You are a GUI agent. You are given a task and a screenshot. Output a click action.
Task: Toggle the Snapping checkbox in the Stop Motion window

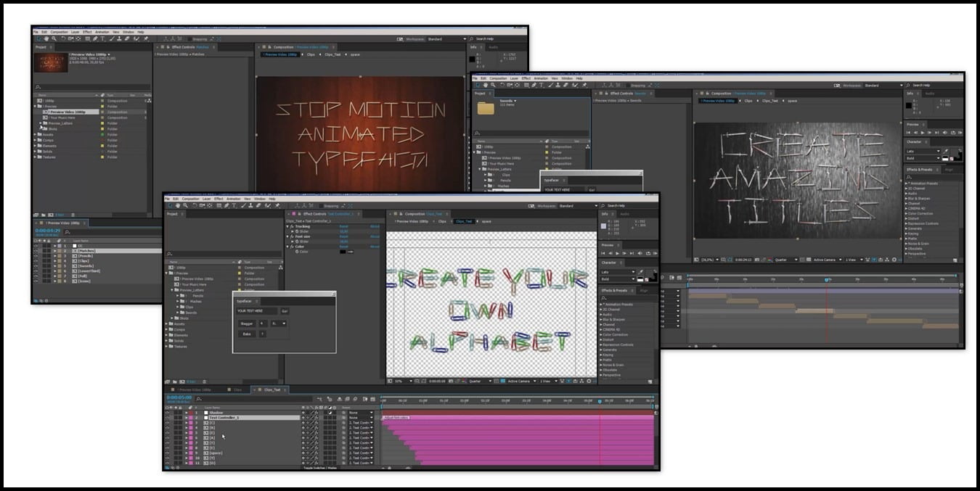coord(189,38)
